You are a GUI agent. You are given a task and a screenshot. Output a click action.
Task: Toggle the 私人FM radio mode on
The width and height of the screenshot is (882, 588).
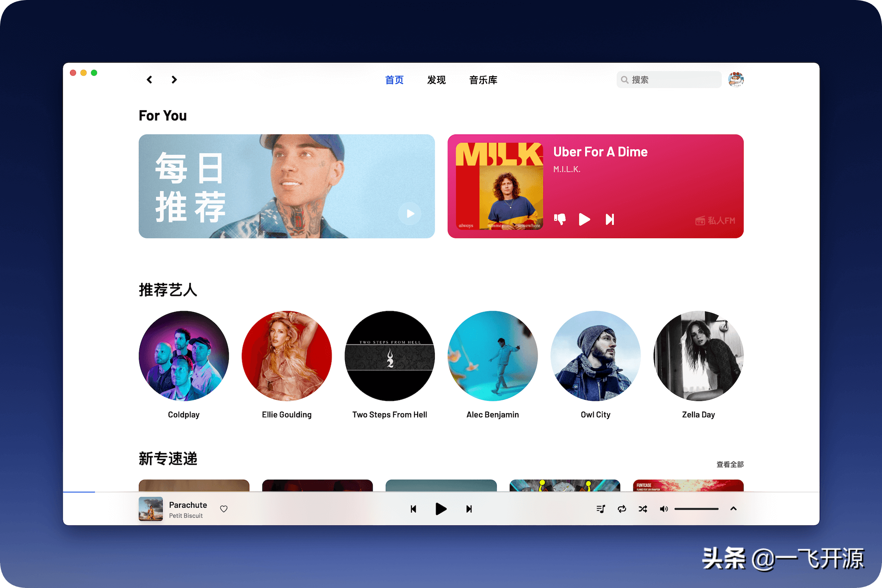(715, 220)
